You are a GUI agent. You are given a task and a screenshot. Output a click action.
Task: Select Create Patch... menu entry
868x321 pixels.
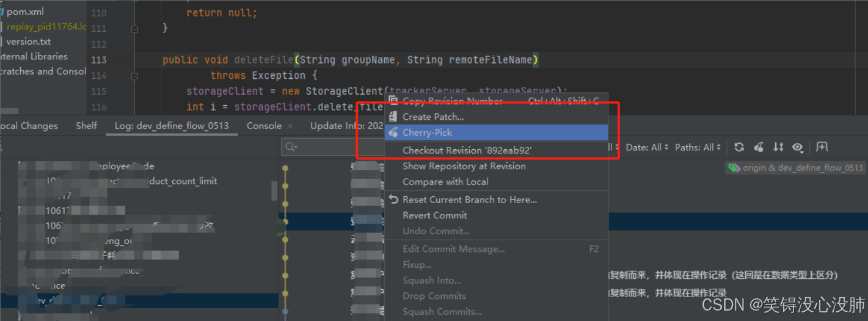[433, 117]
